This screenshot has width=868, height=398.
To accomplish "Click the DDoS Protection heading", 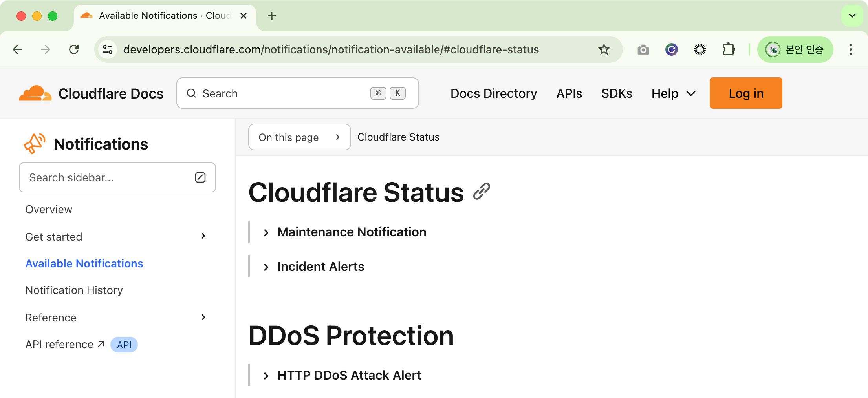I will tap(351, 336).
